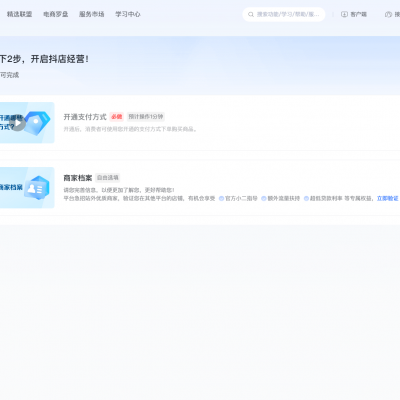Switch to 学习中心 in top navigation
Image resolution: width=400 pixels, height=400 pixels.
[128, 14]
